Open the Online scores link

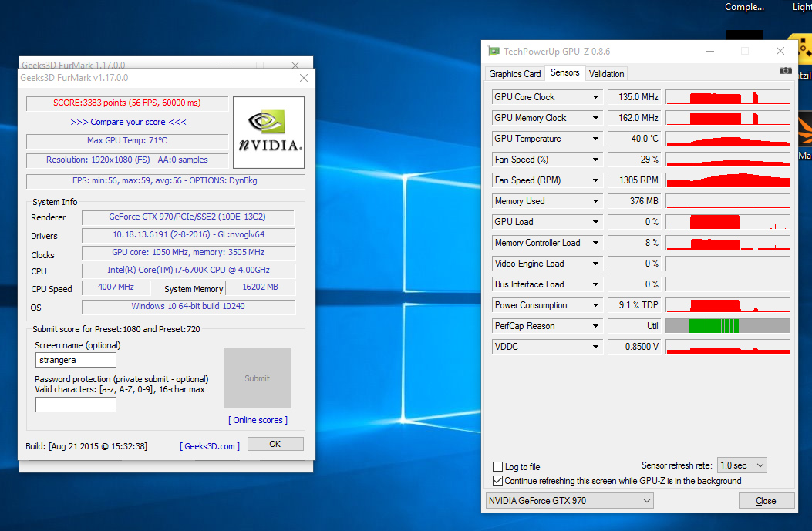[258, 420]
